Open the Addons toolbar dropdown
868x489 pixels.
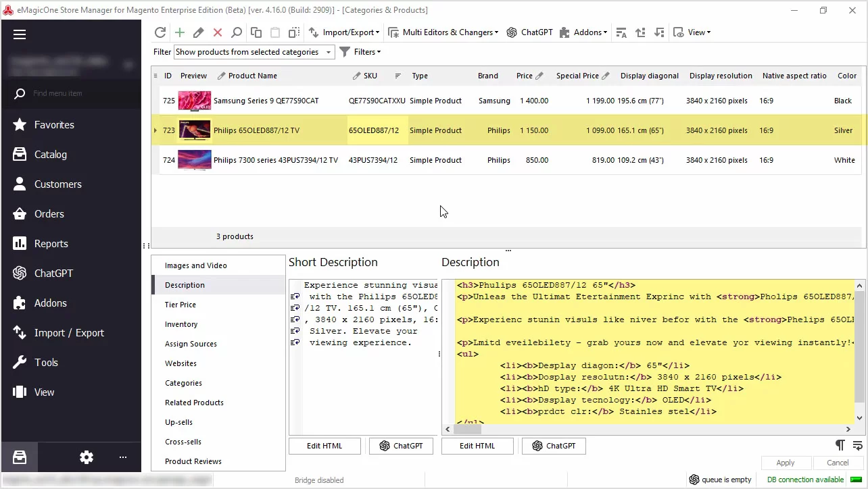pyautogui.click(x=583, y=32)
